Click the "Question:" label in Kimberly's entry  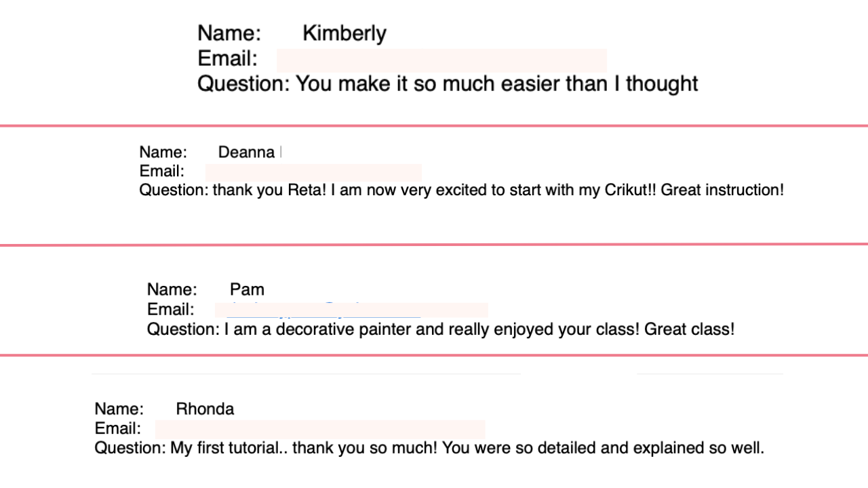(243, 84)
